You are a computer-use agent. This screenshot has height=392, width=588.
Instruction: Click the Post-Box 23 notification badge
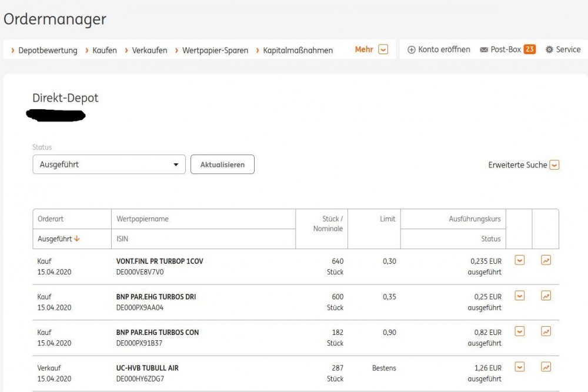[x=529, y=50]
